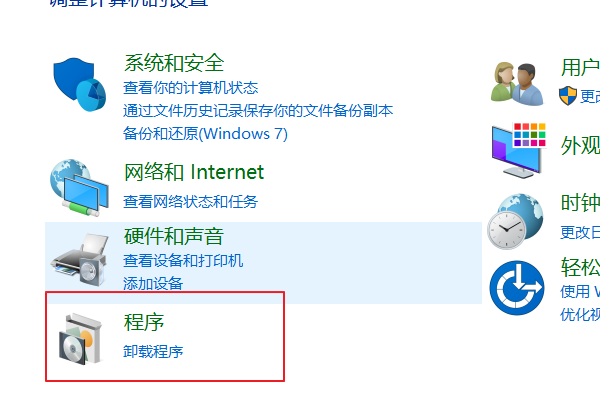Screen dimensions: 600x400
Task: Click the Ease of Access blue icon
Action: coord(517,288)
